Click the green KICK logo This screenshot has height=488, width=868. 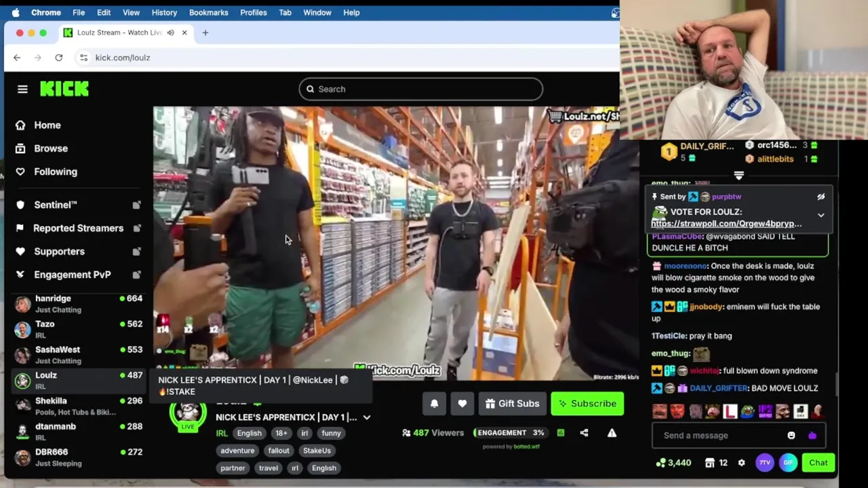click(x=64, y=89)
